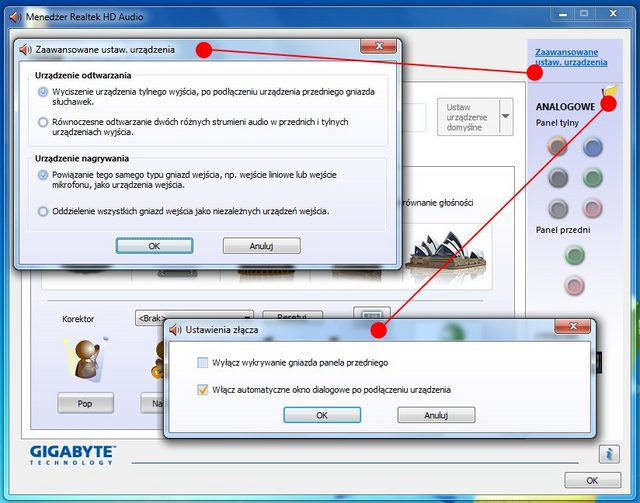The width and height of the screenshot is (640, 503).
Task: Select 'Równoczesne odtwarzanie dwóch różnych strumieni' option
Action: [x=42, y=122]
